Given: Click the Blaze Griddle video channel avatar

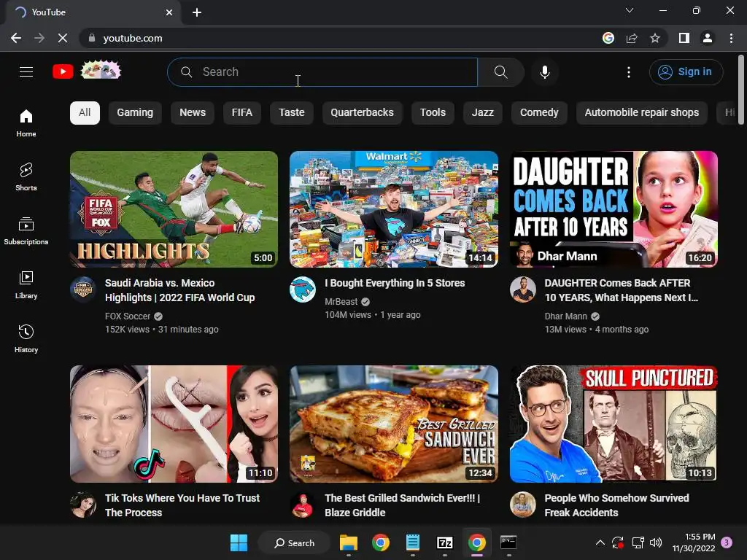Looking at the screenshot, I should point(303,505).
